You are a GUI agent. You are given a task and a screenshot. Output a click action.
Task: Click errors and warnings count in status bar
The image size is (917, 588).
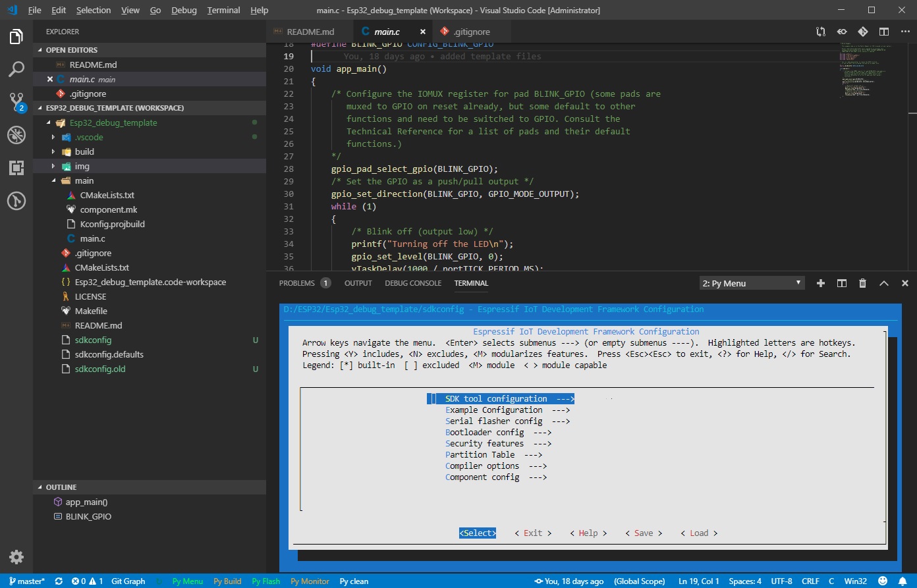coord(87,581)
